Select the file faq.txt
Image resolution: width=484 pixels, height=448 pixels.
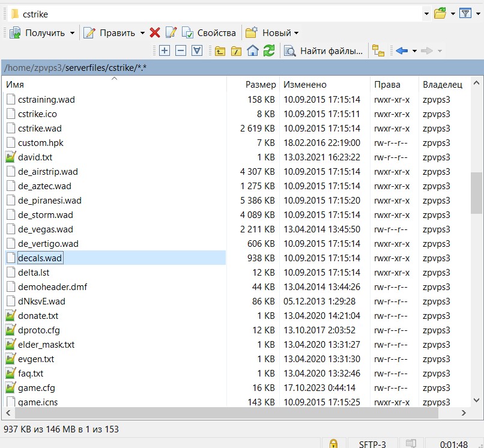point(31,374)
